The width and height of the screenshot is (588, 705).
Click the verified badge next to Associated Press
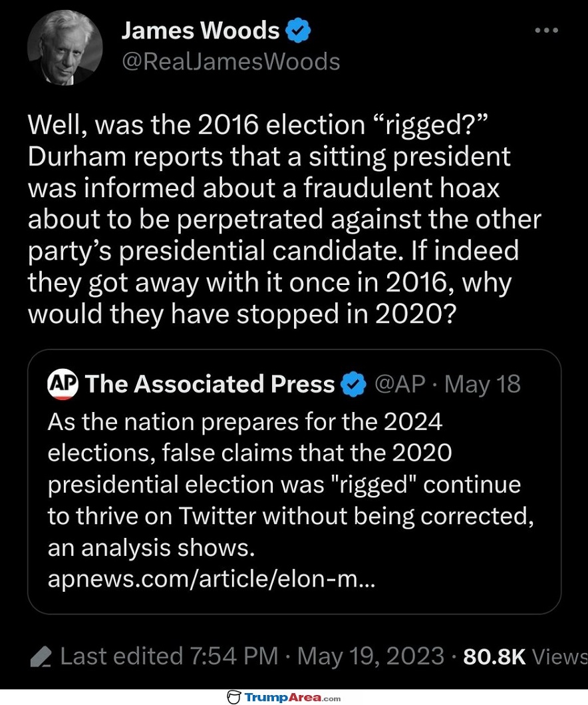(x=353, y=385)
